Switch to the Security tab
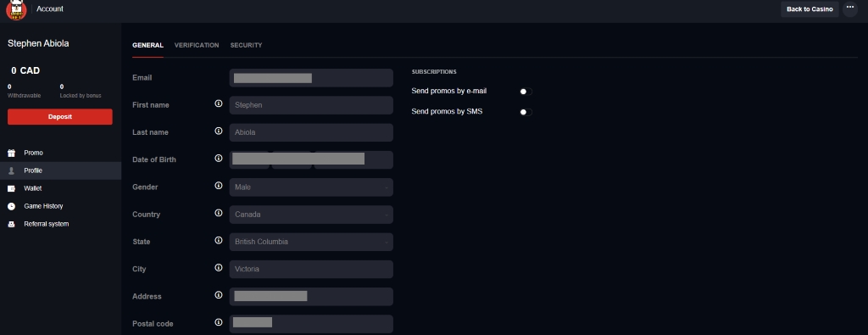The image size is (868, 335). pos(247,46)
